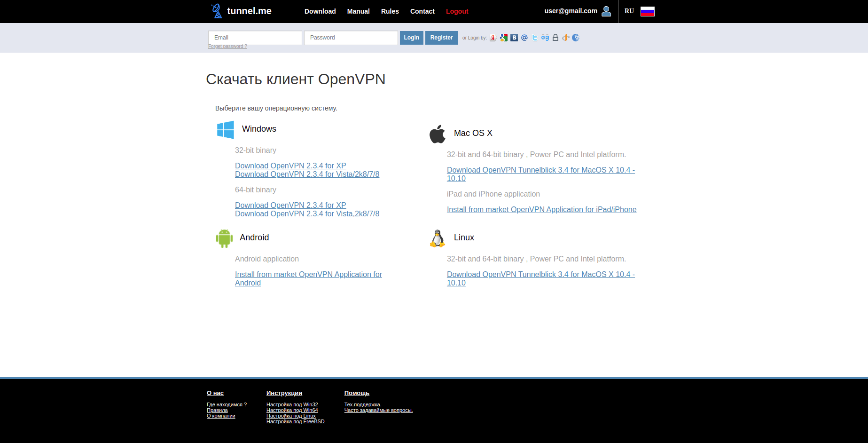
Task: Download 32-bit OpenVPN 2.3.4 for XP
Action: coord(290,166)
